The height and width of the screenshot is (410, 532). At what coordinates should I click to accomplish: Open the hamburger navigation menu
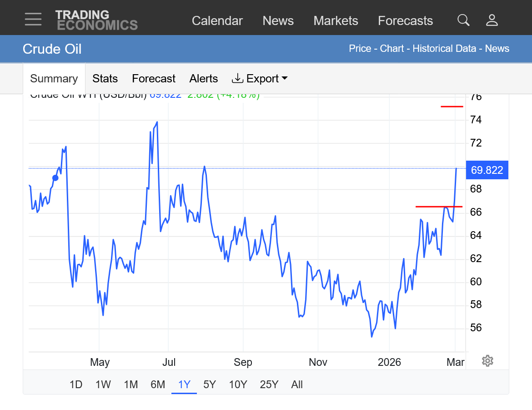coord(33,20)
